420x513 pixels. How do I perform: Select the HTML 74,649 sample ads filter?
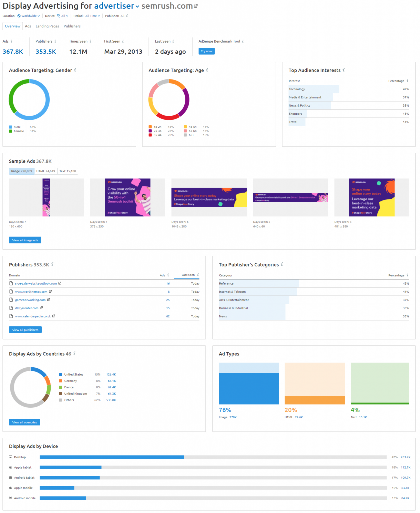point(46,171)
